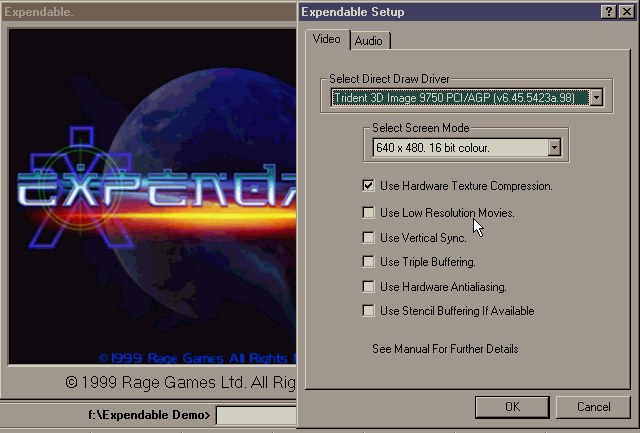The width and height of the screenshot is (640, 433).
Task: Enable Use Vertical Sync
Action: coord(368,238)
